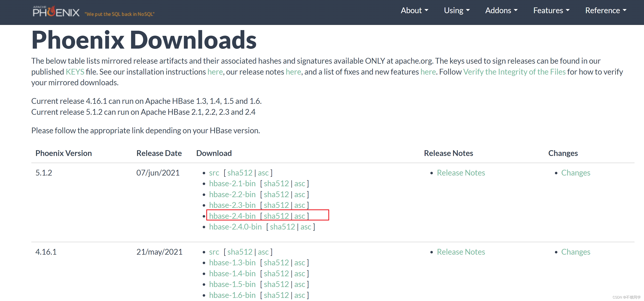Open the About dropdown menu
The height and width of the screenshot is (301, 644).
[x=414, y=10]
